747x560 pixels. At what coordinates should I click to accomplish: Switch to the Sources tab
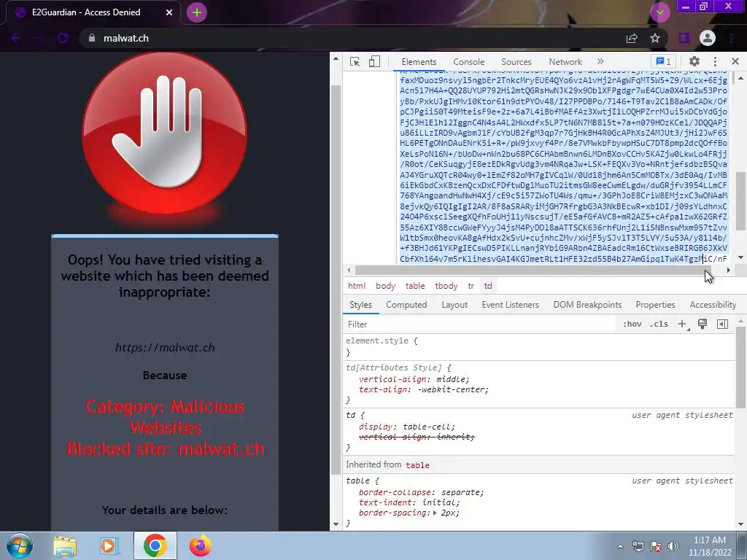coord(516,62)
